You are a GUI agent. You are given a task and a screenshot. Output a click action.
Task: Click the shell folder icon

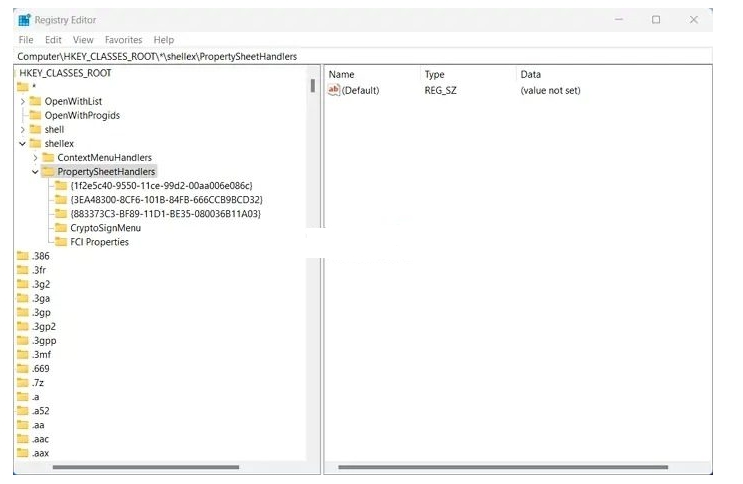tap(35, 129)
